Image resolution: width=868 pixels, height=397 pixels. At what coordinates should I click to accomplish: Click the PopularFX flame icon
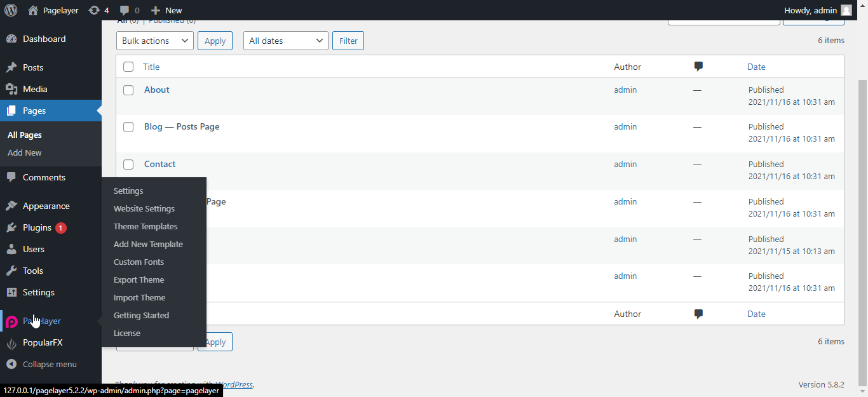coord(11,343)
